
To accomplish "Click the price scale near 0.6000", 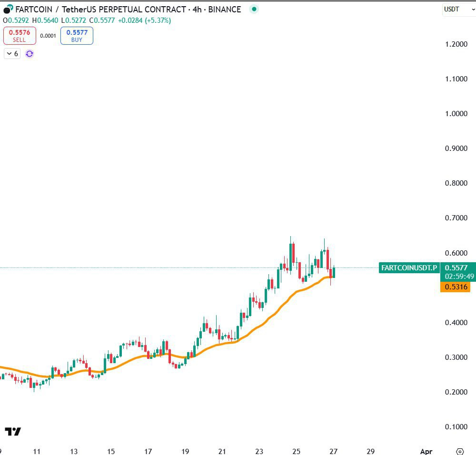I will pyautogui.click(x=456, y=253).
